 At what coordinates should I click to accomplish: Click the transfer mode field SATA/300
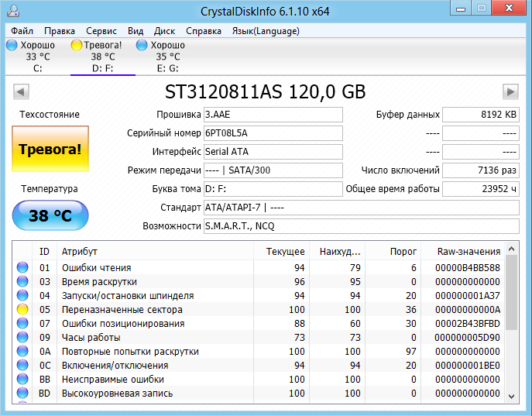pos(273,170)
